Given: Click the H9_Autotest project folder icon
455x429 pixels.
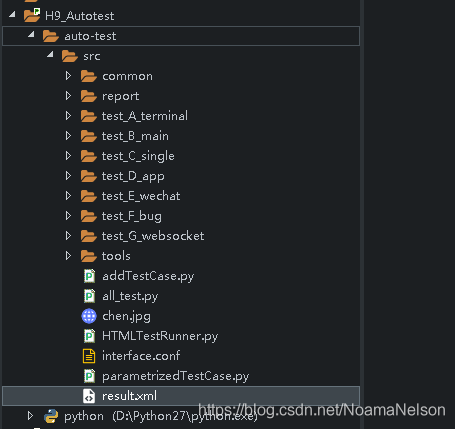Looking at the screenshot, I should (x=32, y=15).
